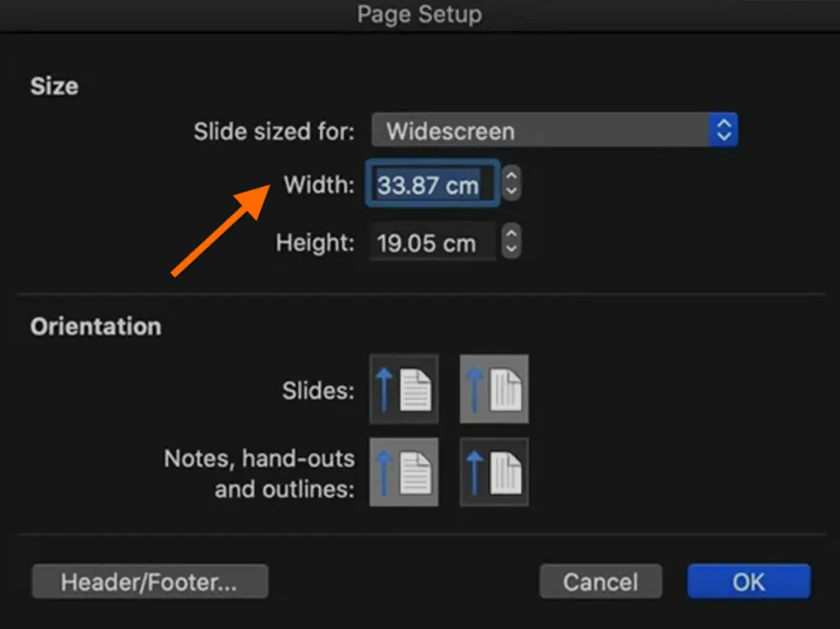Image resolution: width=840 pixels, height=629 pixels.
Task: Click the 'Size' section heading
Action: click(x=54, y=86)
